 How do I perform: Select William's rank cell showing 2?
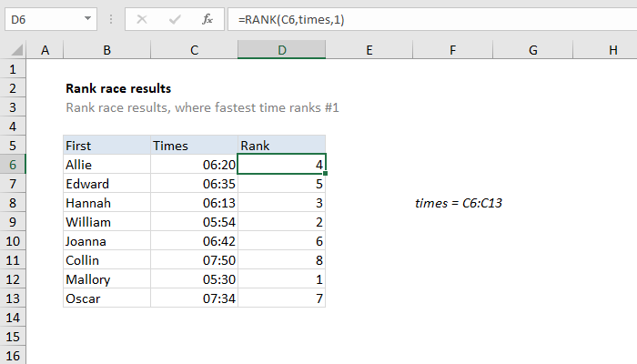pos(281,222)
